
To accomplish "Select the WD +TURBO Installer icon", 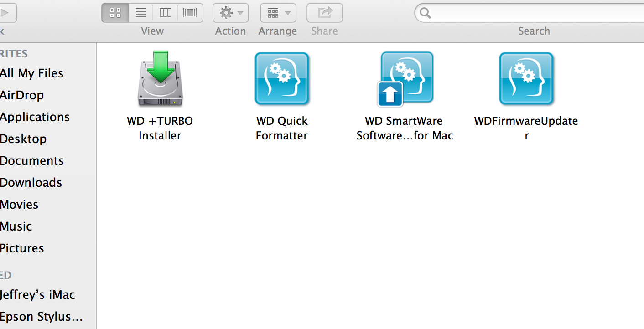I will click(160, 79).
